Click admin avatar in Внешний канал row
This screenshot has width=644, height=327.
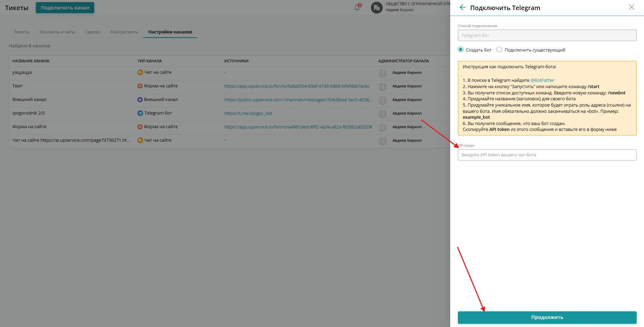pyautogui.click(x=382, y=100)
